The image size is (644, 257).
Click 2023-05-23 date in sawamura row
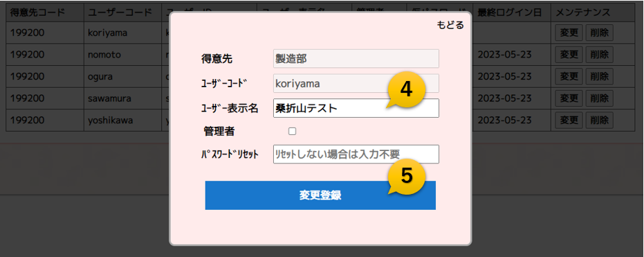coord(505,98)
